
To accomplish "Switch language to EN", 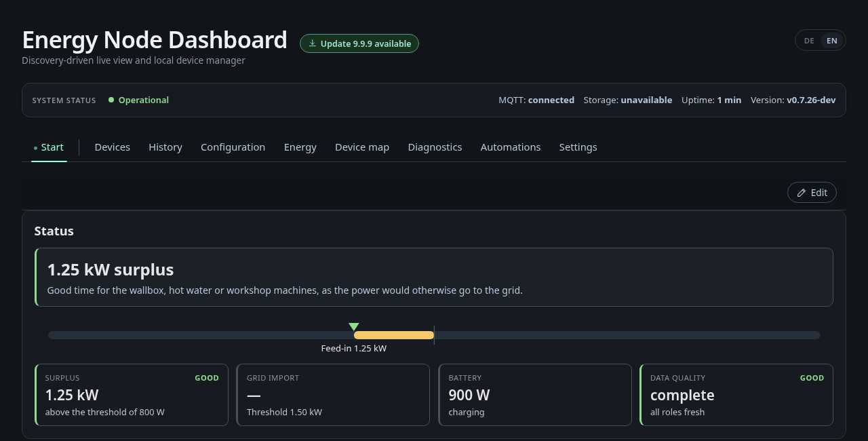I will (x=831, y=41).
